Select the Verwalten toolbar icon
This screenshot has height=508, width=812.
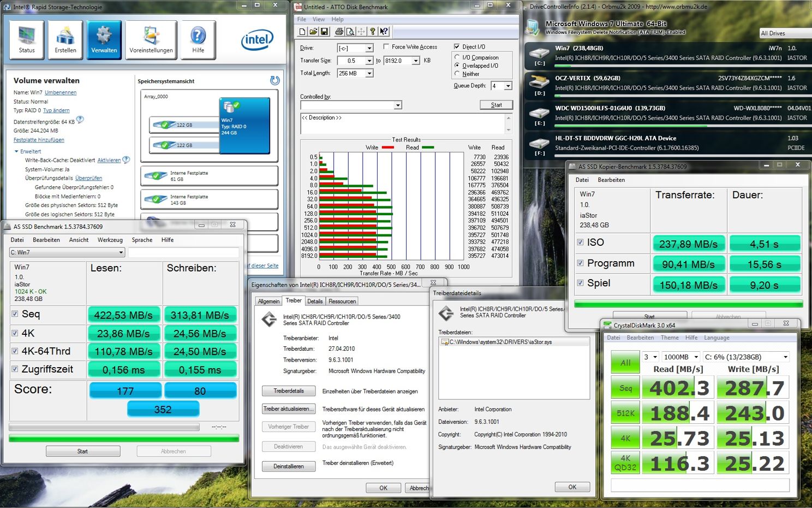104,40
